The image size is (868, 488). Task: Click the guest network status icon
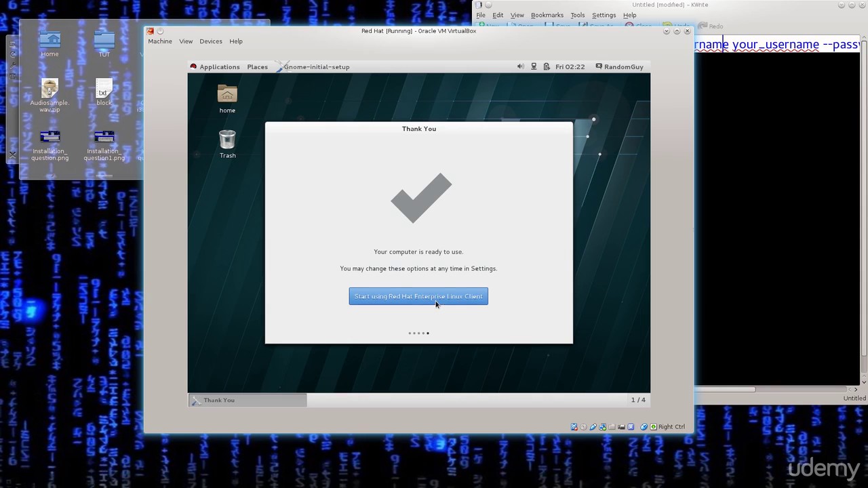(534, 66)
